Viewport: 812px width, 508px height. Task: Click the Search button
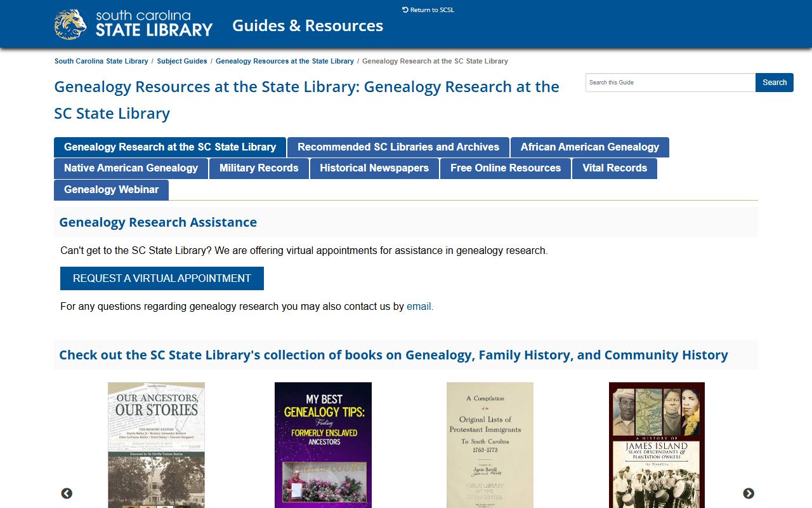[775, 83]
